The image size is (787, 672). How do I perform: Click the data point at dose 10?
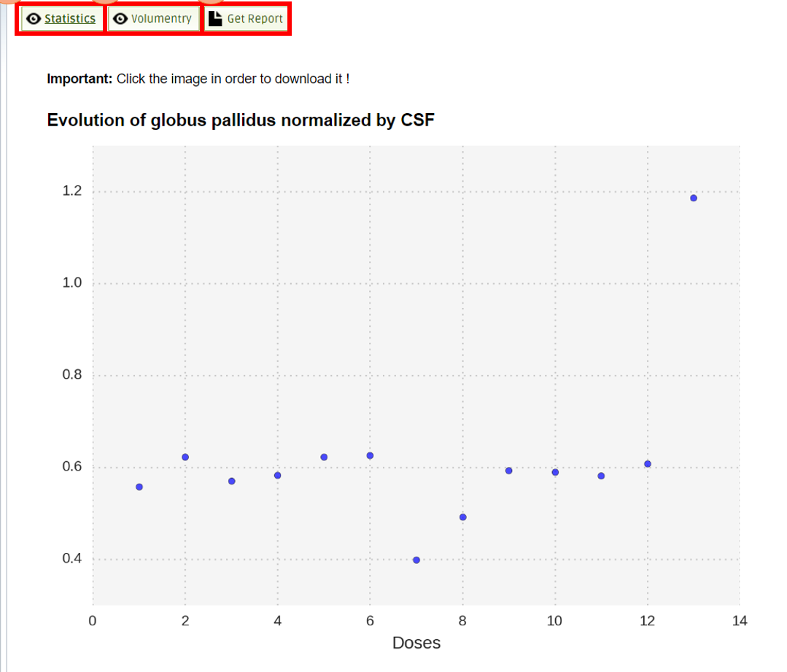click(x=555, y=472)
